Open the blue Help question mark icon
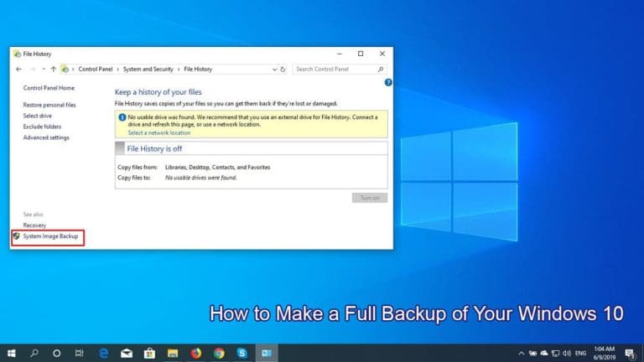This screenshot has height=362, width=644. point(387,83)
